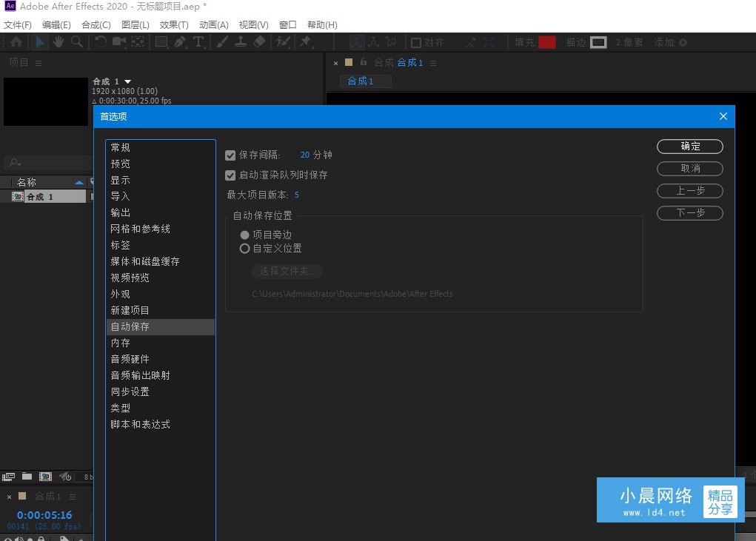
Task: Click the 上一步 button
Action: pos(690,191)
